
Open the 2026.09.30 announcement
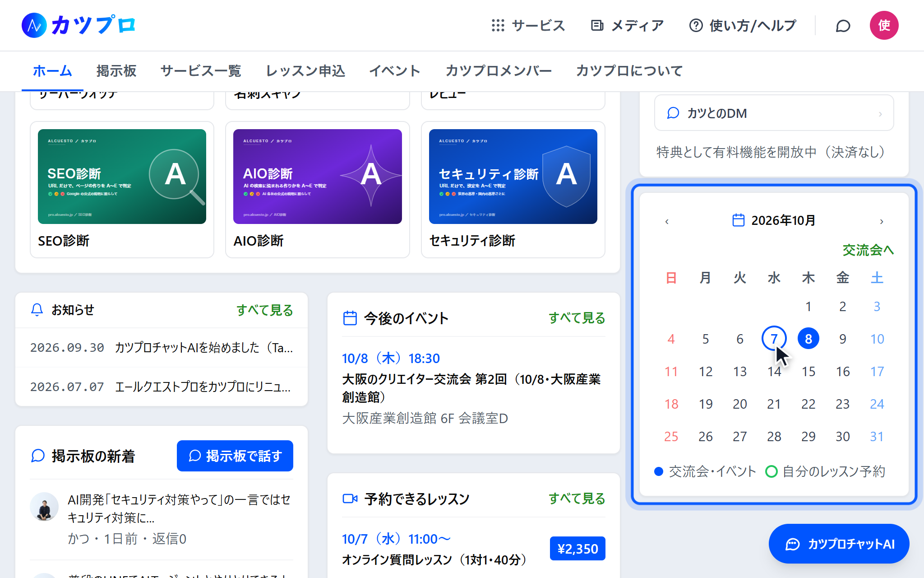coord(162,348)
